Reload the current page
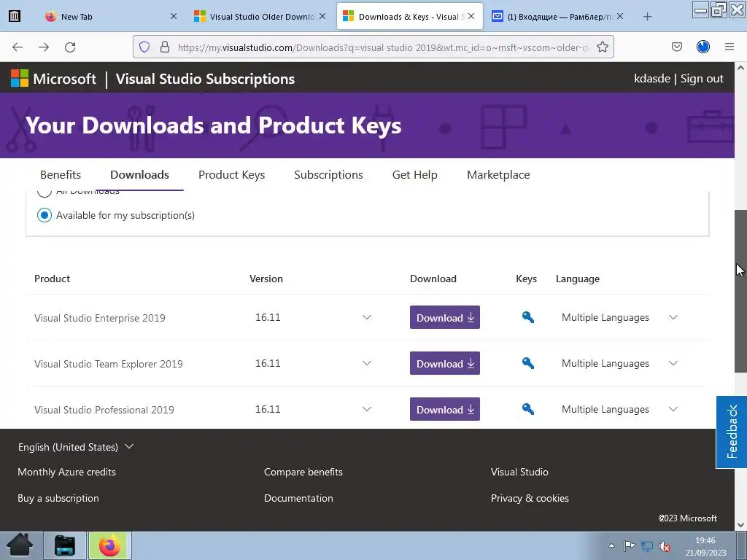Image resolution: width=747 pixels, height=560 pixels. pos(70,47)
